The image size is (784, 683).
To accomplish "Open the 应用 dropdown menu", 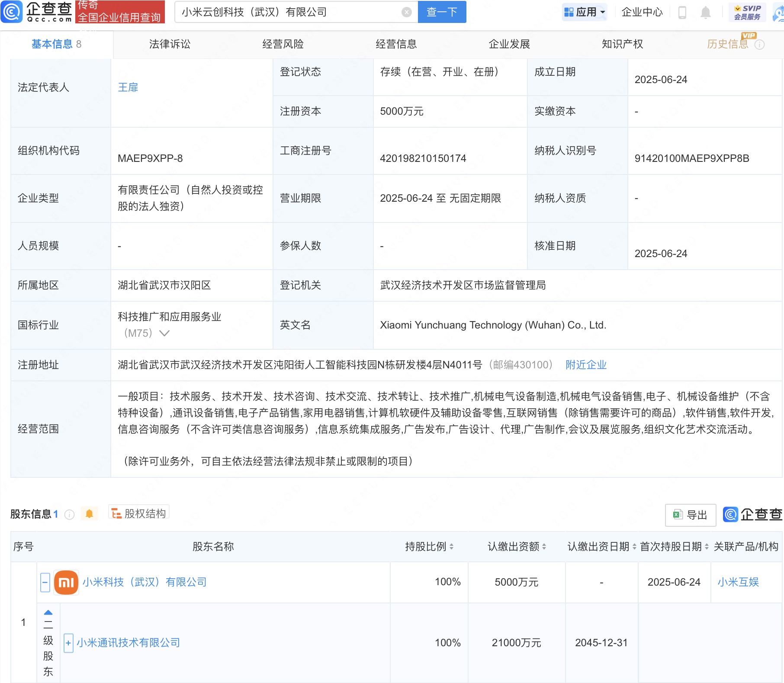I will pos(585,12).
